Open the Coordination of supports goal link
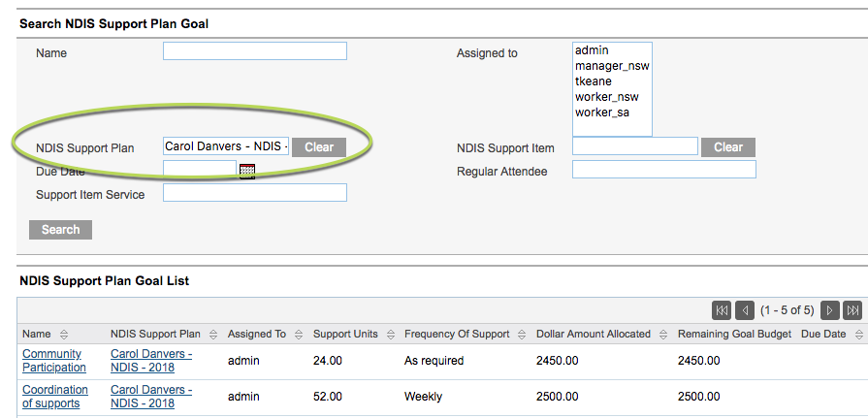The height and width of the screenshot is (418, 868). [x=55, y=397]
